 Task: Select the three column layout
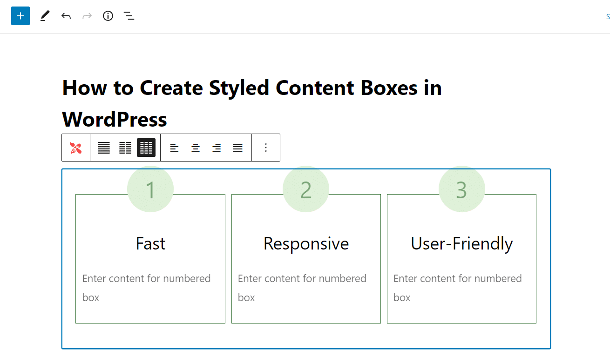pos(146,148)
